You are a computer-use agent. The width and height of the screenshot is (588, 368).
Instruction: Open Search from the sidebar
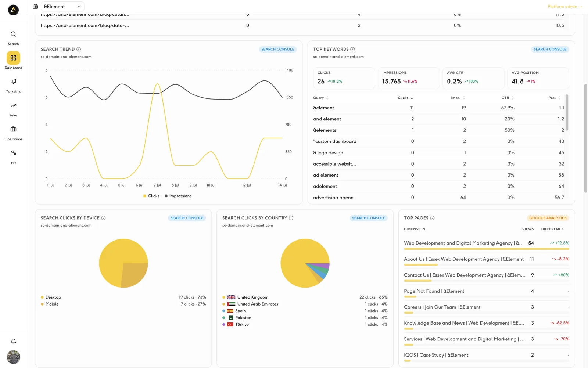(13, 38)
